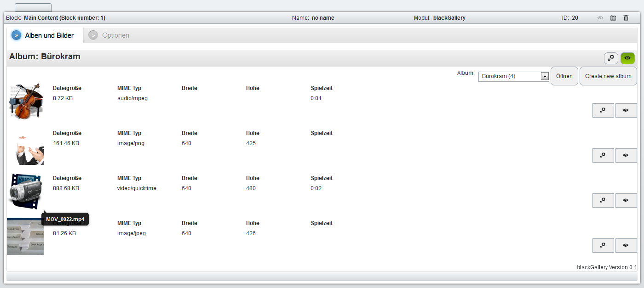This screenshot has width=644, height=288.
Task: Open settings for video/quicktime item
Action: click(x=603, y=200)
